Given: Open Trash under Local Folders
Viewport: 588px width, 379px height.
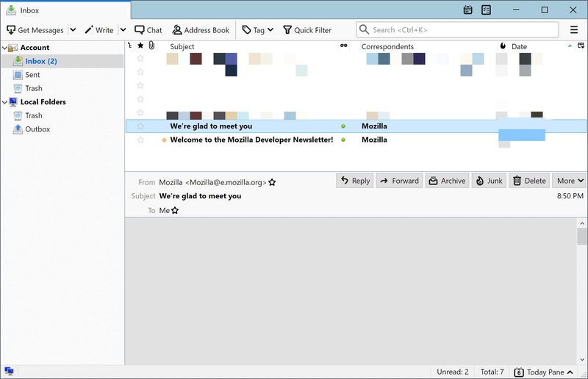Looking at the screenshot, I should (33, 116).
